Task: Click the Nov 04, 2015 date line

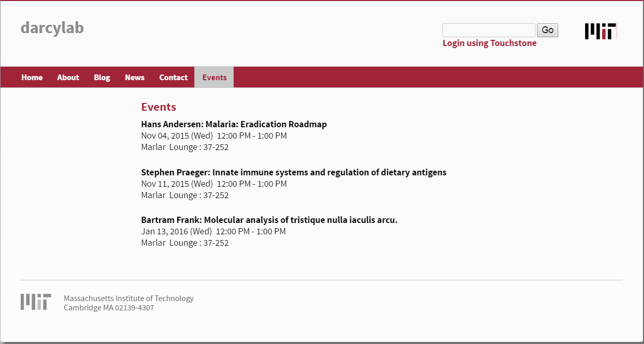Action: (x=214, y=136)
